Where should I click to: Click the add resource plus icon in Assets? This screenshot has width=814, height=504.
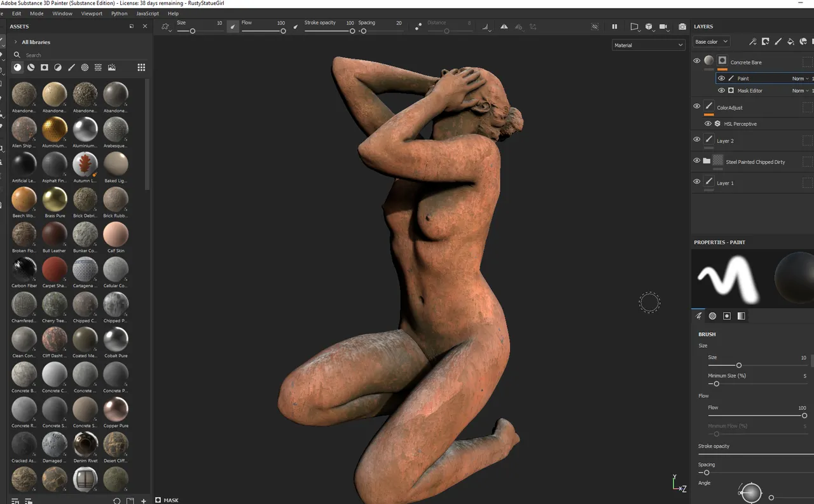click(144, 501)
